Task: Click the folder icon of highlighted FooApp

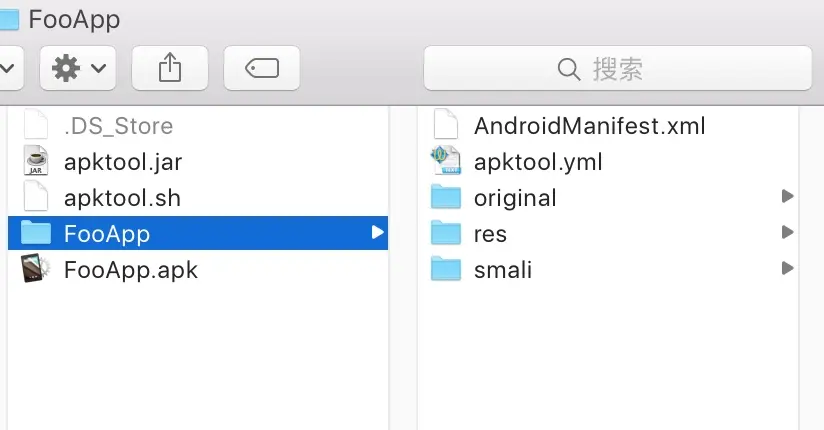Action: (x=36, y=232)
